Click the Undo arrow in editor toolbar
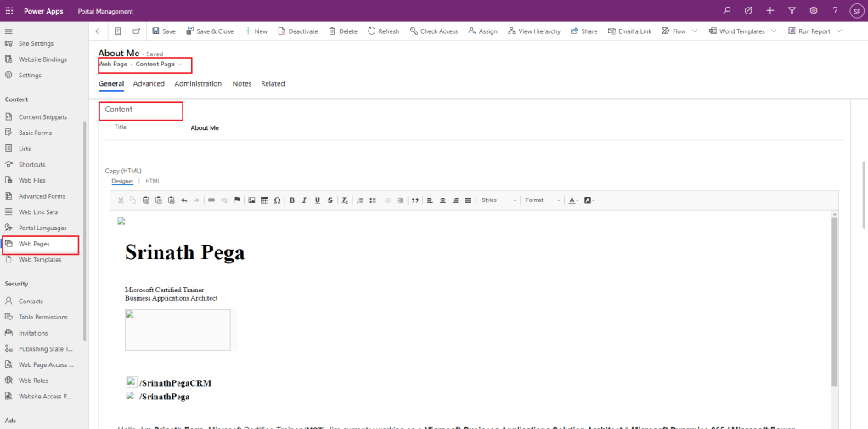 click(184, 200)
